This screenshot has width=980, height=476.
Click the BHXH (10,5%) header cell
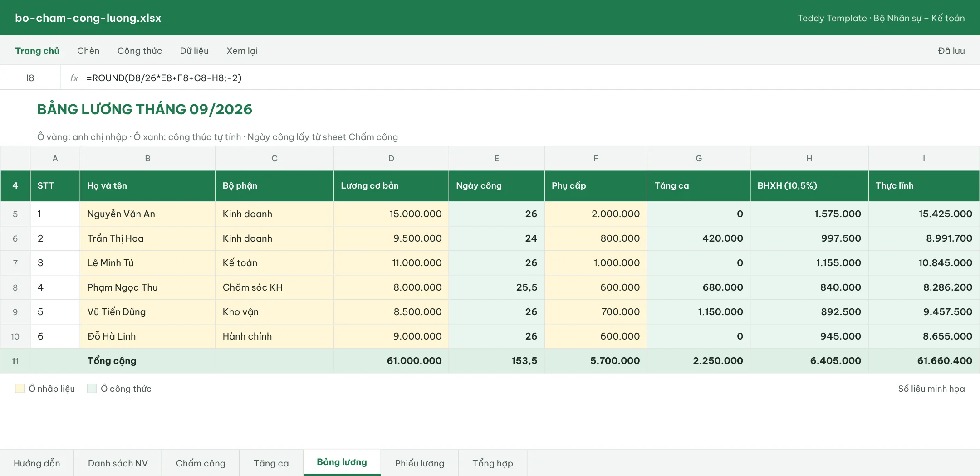[809, 186]
